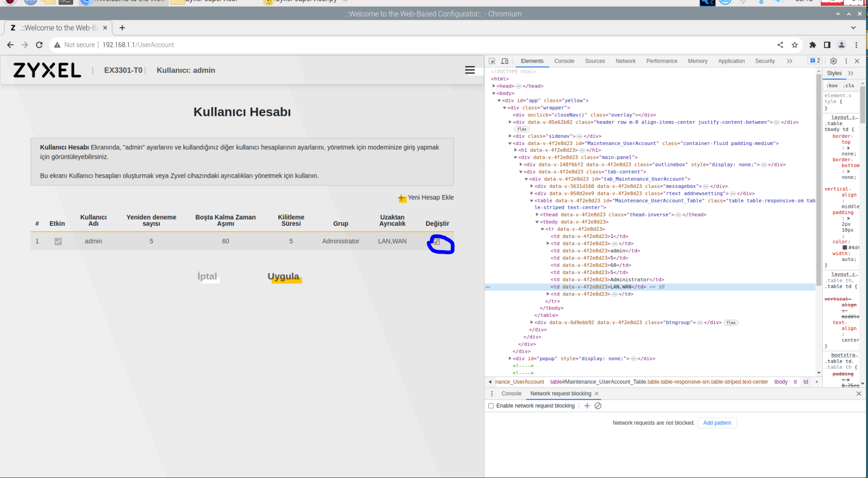868x478 pixels.
Task: Open the Application tab
Action: pyautogui.click(x=731, y=61)
